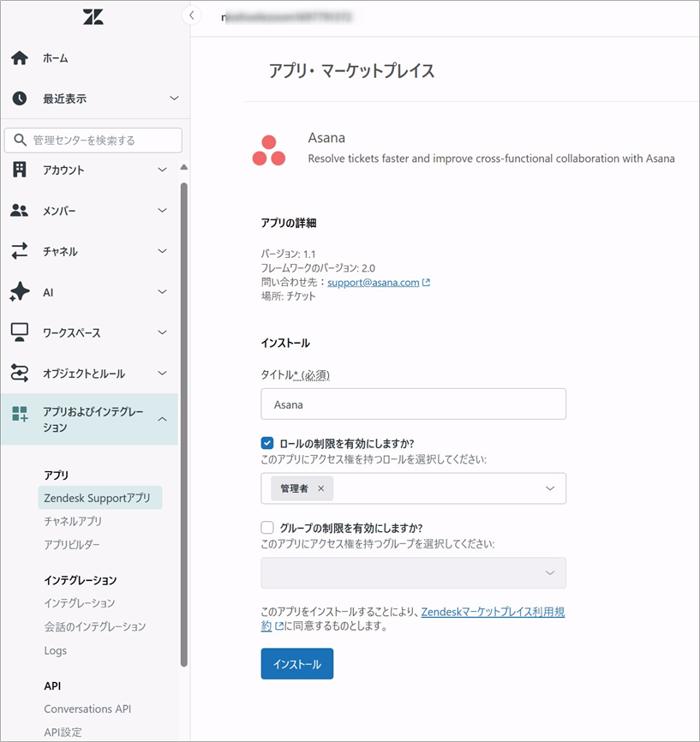700x742 pixels.
Task: Uncheck the role restriction checkbox
Action: [x=267, y=444]
